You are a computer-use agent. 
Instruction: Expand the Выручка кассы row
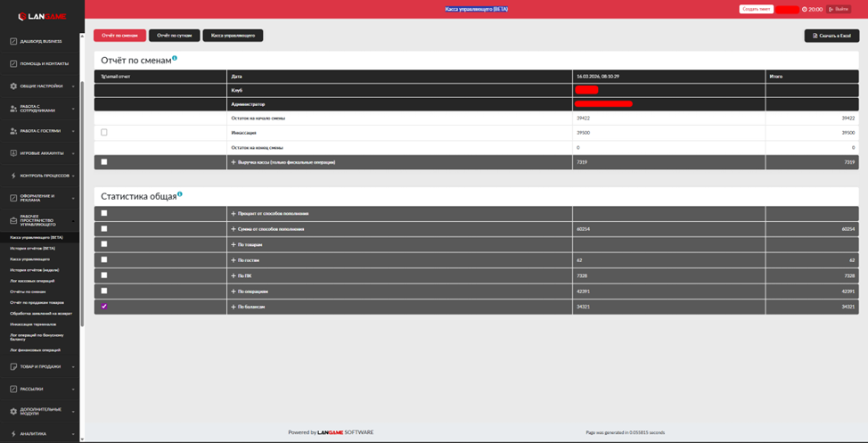point(233,162)
